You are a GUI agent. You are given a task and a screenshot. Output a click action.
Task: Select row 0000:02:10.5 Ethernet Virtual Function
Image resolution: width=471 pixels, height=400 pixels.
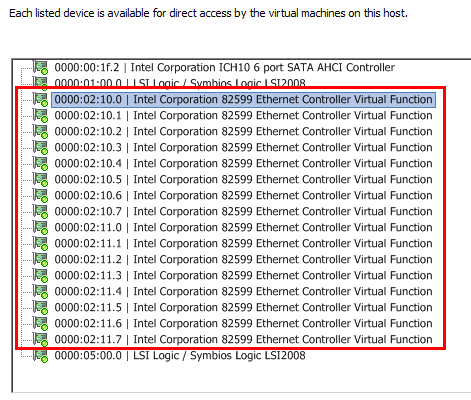click(243, 179)
